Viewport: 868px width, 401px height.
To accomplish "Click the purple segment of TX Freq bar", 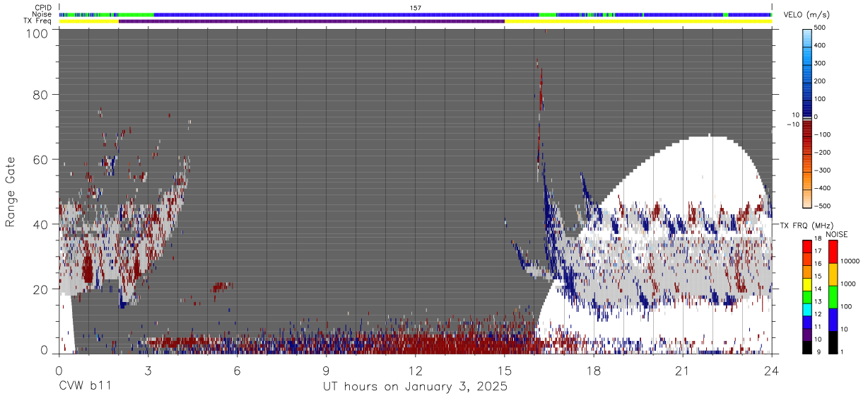I will coord(311,21).
